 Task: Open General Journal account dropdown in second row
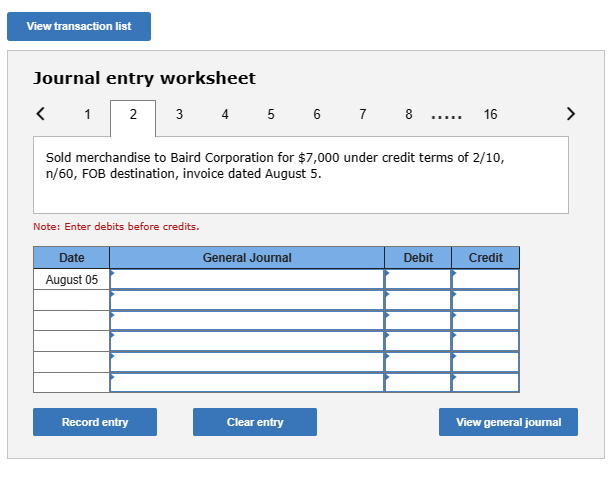[247, 300]
